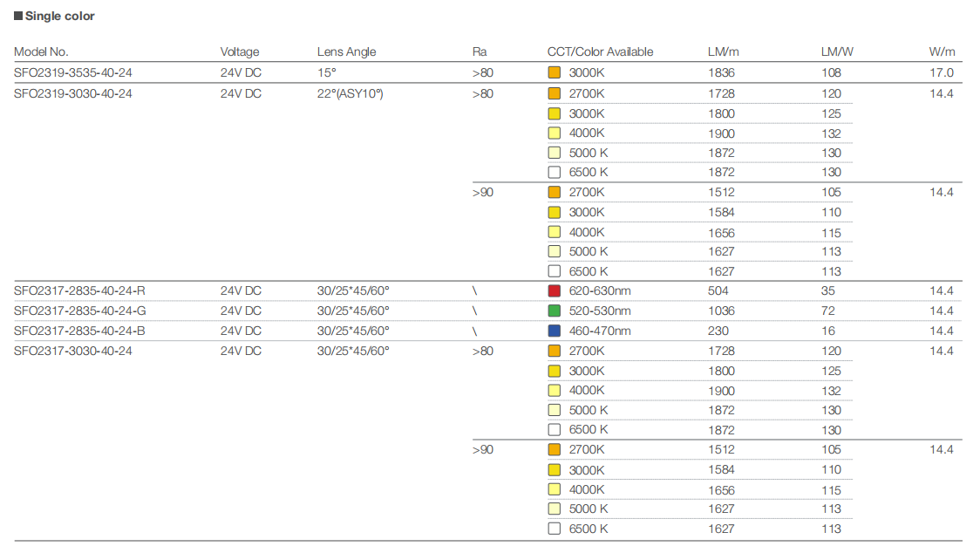Click the W/m column header
This screenshot has height=553, width=980.
942,52
